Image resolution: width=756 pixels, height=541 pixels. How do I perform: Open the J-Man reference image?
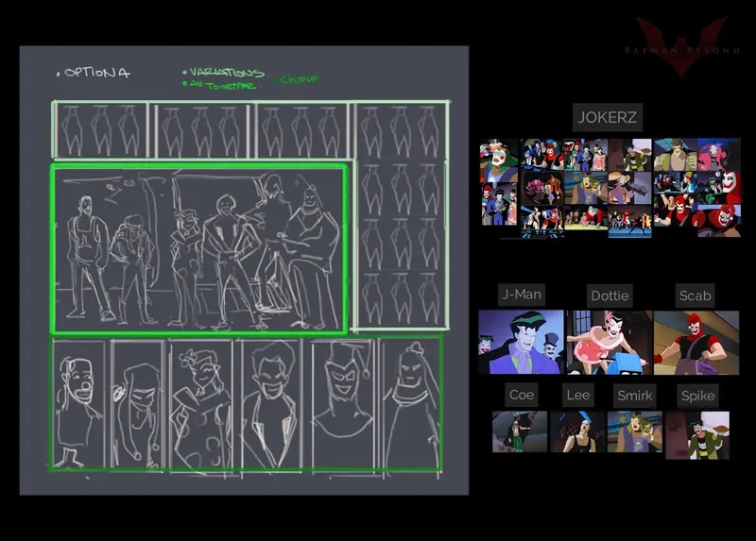pyautogui.click(x=521, y=342)
